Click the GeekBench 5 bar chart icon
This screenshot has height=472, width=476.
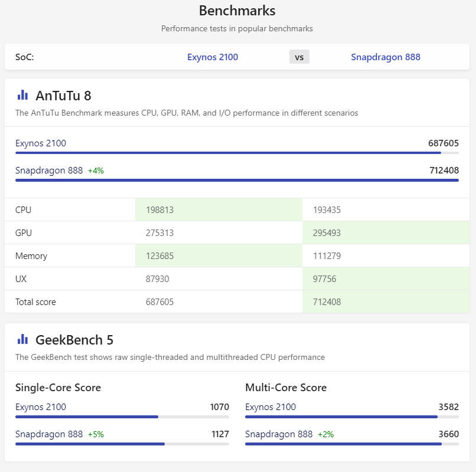coord(23,339)
